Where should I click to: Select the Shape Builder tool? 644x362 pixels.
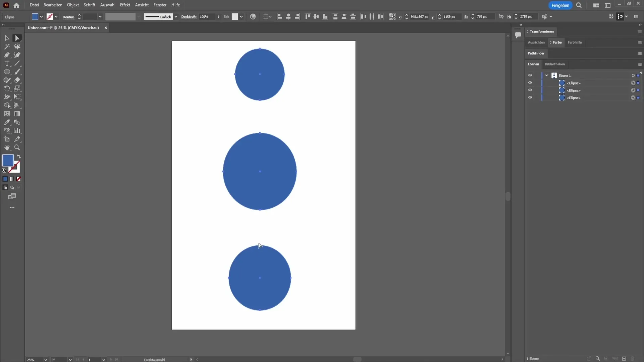click(x=7, y=105)
